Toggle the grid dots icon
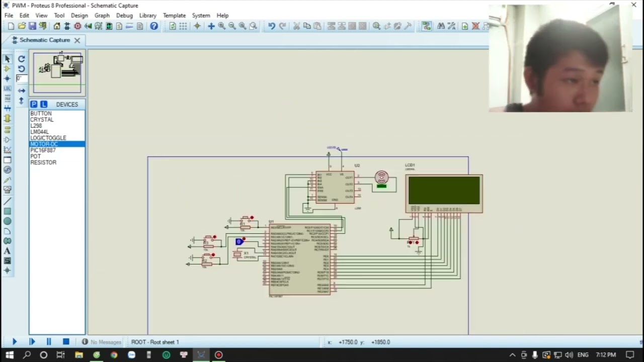 pos(183,26)
